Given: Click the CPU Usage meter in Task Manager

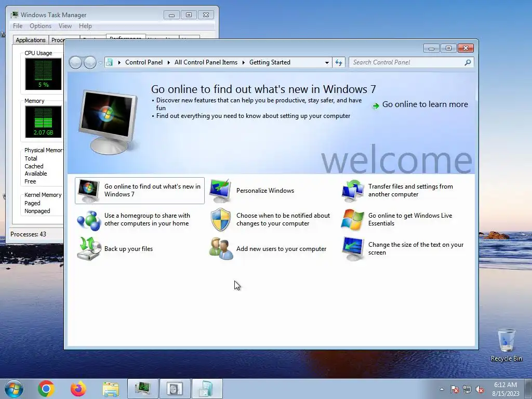Looking at the screenshot, I should point(43,74).
